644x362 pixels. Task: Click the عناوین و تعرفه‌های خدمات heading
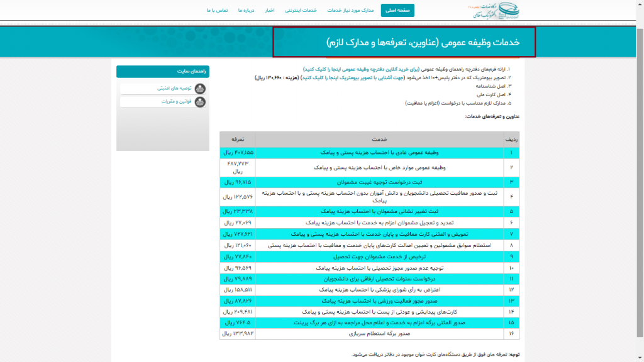pyautogui.click(x=492, y=116)
